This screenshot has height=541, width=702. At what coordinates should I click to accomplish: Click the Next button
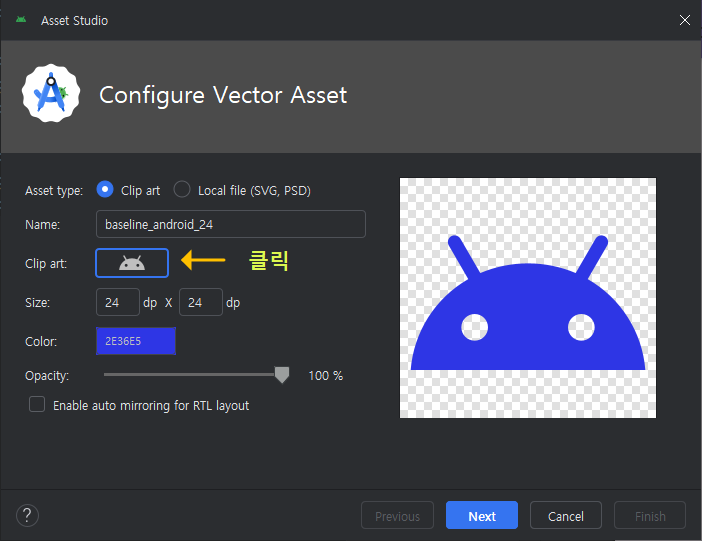tap(482, 515)
